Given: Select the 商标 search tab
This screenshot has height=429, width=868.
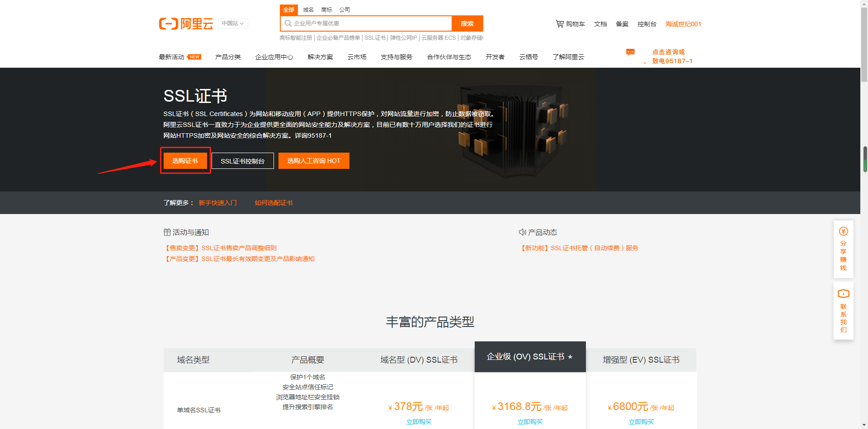Looking at the screenshot, I should click(x=326, y=10).
